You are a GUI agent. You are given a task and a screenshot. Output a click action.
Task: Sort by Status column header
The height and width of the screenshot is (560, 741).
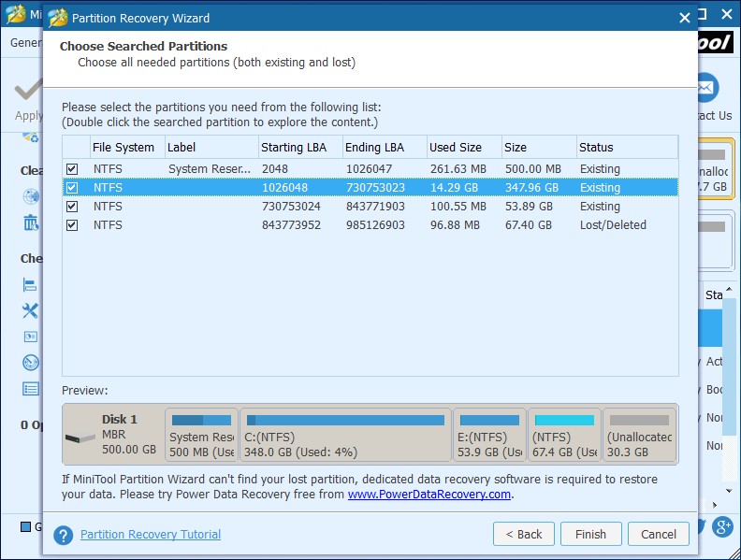click(627, 148)
